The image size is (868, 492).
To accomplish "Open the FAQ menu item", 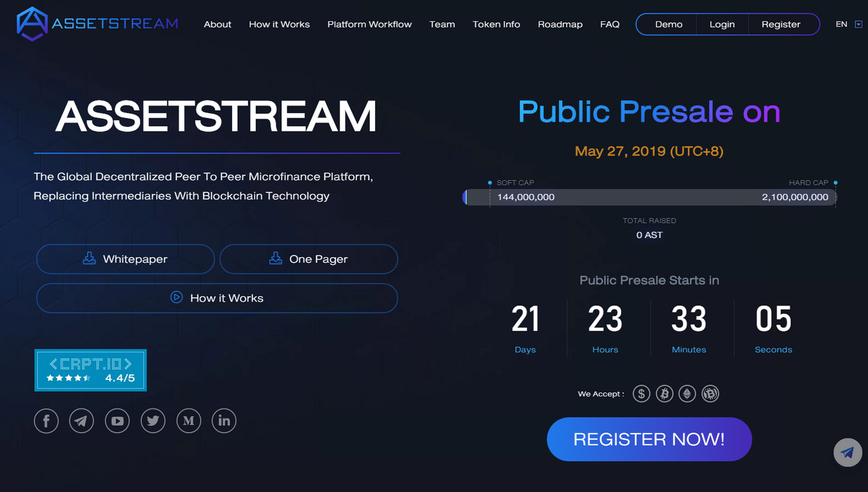I will click(x=610, y=24).
